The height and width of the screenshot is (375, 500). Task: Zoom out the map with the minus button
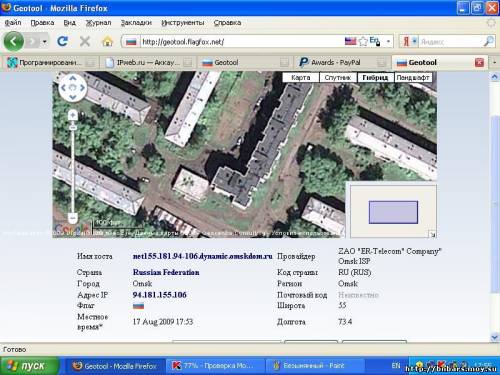pos(73,218)
